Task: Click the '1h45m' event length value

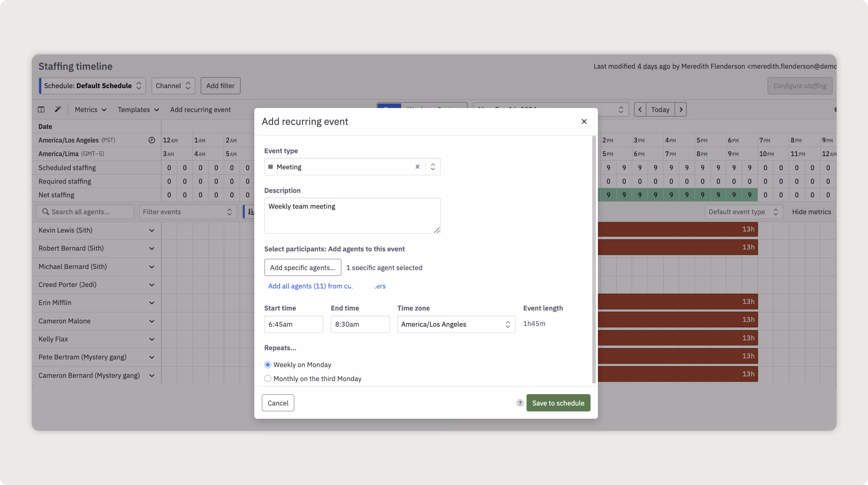Action: (x=534, y=323)
